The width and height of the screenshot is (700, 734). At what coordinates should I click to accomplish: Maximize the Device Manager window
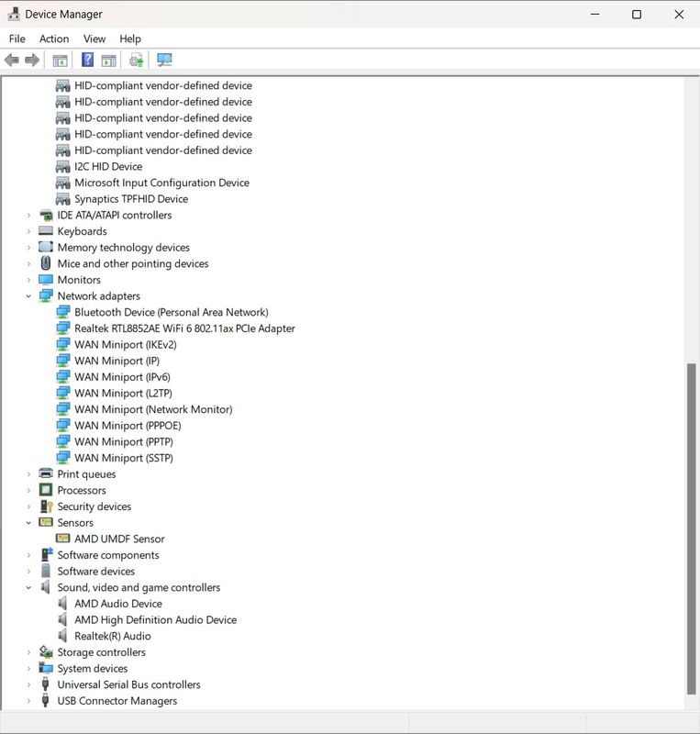[637, 15]
